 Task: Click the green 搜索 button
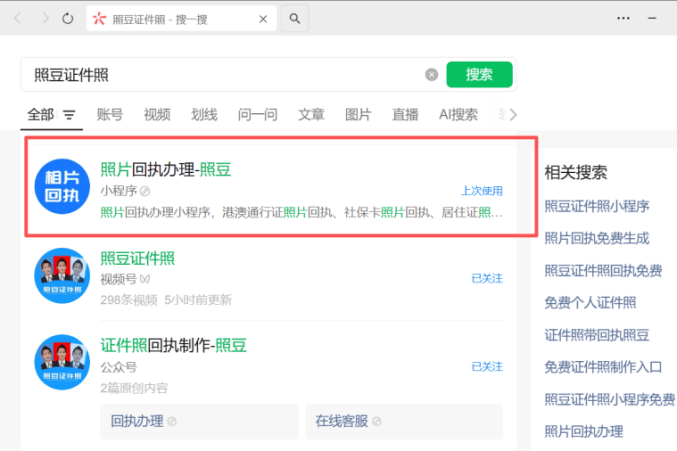tap(479, 75)
